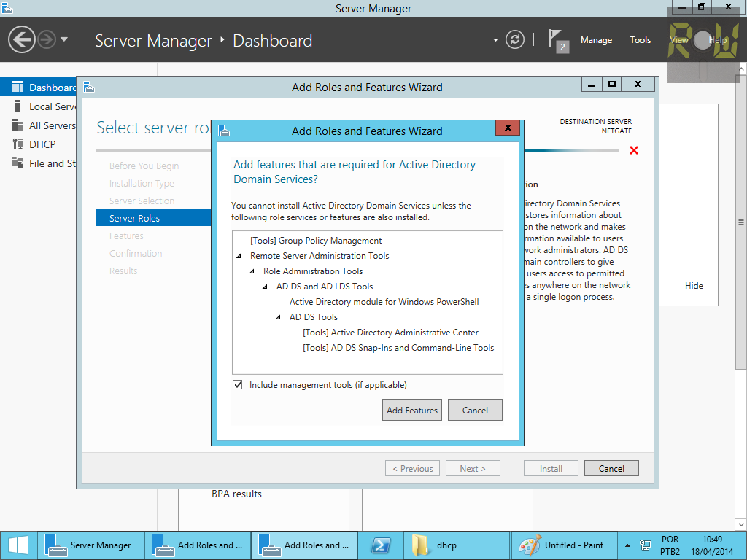This screenshot has width=747, height=560.
Task: Click the Hide button in the details pane
Action: [694, 285]
